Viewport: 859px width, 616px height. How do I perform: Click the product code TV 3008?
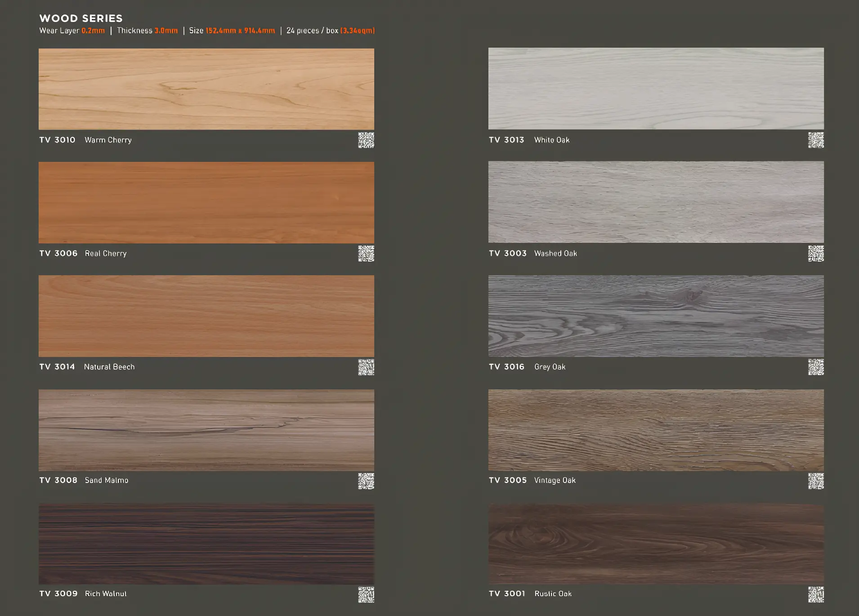[x=58, y=480]
